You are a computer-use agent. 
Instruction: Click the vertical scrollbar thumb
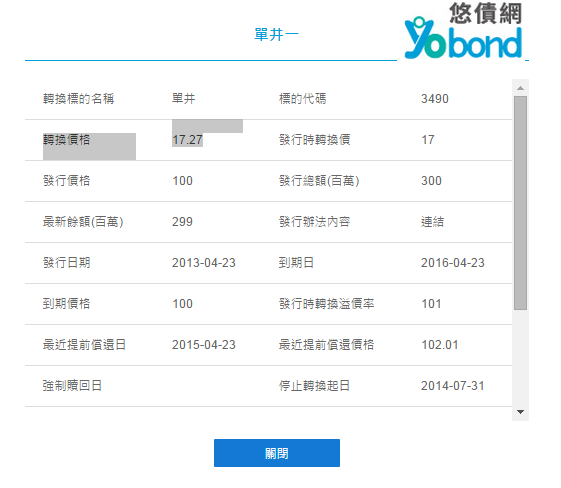pos(521,203)
